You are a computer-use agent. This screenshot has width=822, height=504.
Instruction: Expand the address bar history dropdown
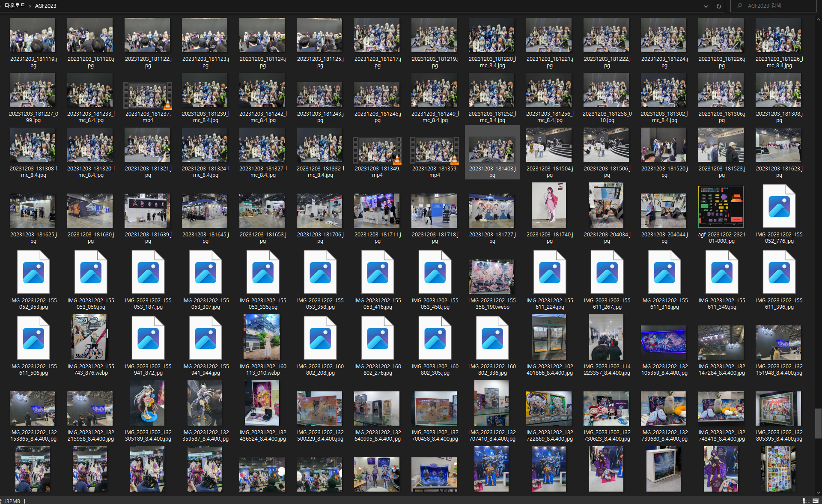coord(706,6)
